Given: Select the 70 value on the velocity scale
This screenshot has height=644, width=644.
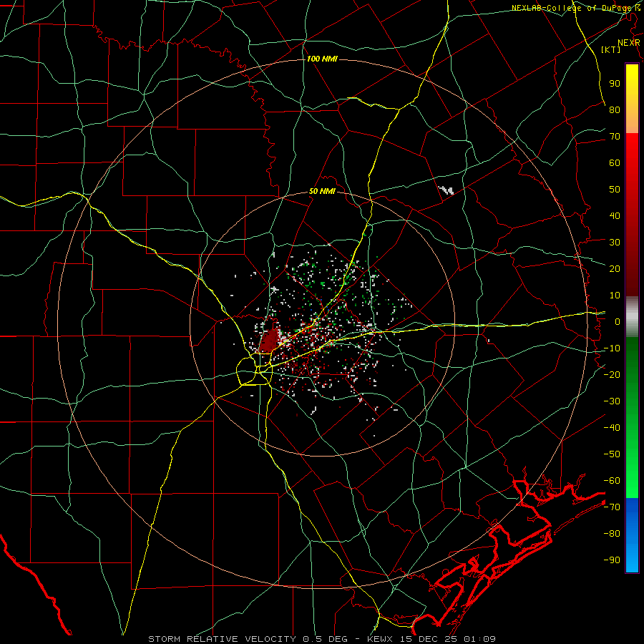Looking at the screenshot, I should pos(615,137).
